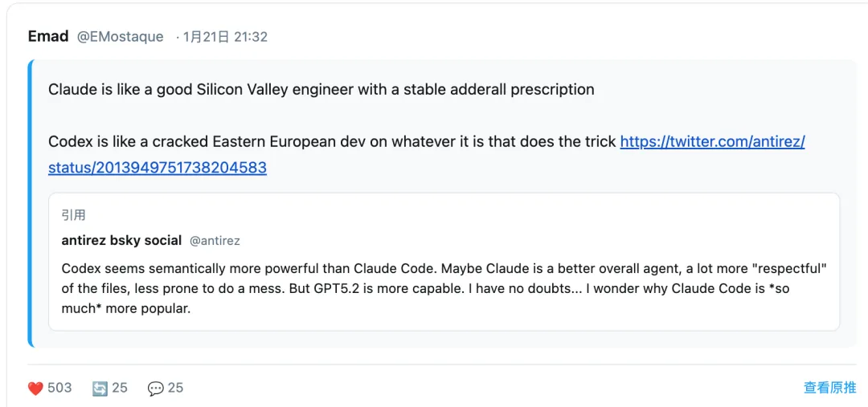Open the twitter.com/antirez status link
The image size is (868, 407).
[x=712, y=142]
